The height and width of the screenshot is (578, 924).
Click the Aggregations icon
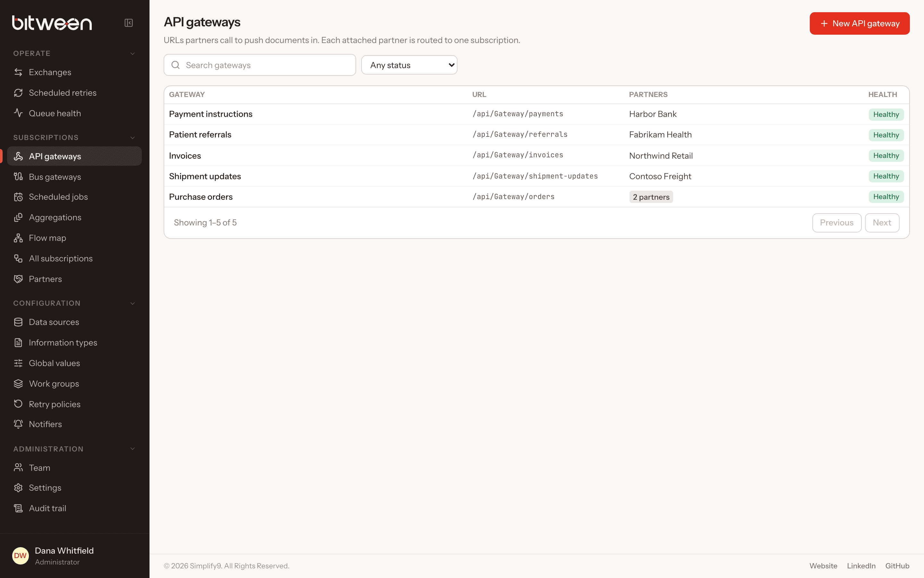[x=18, y=217]
